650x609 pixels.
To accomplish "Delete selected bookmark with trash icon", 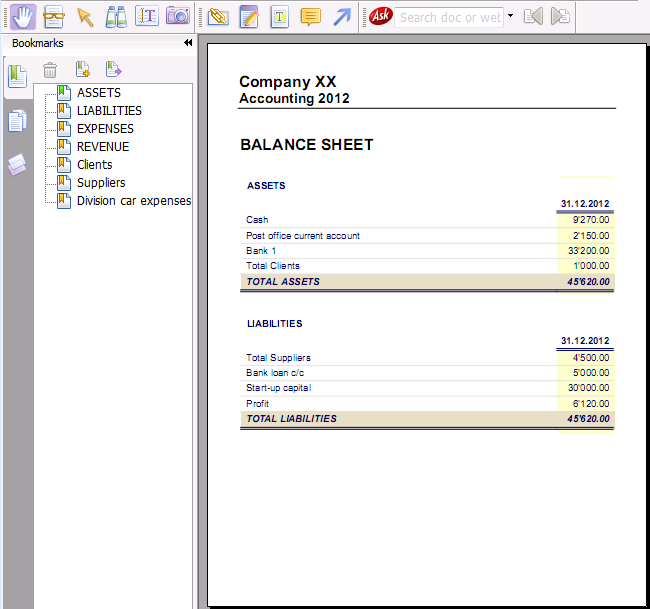I will click(x=50, y=70).
